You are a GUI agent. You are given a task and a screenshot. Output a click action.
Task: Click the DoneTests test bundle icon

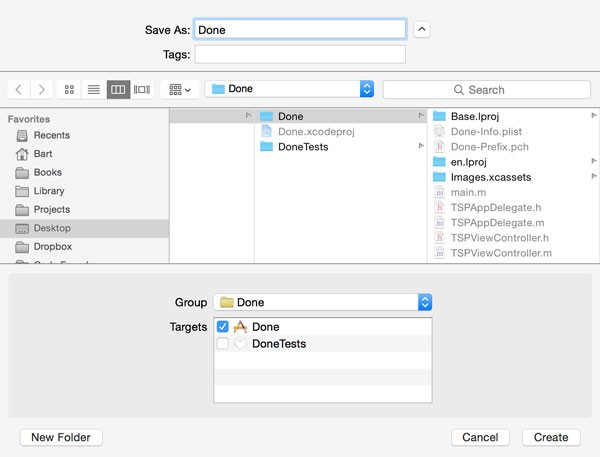pos(240,343)
